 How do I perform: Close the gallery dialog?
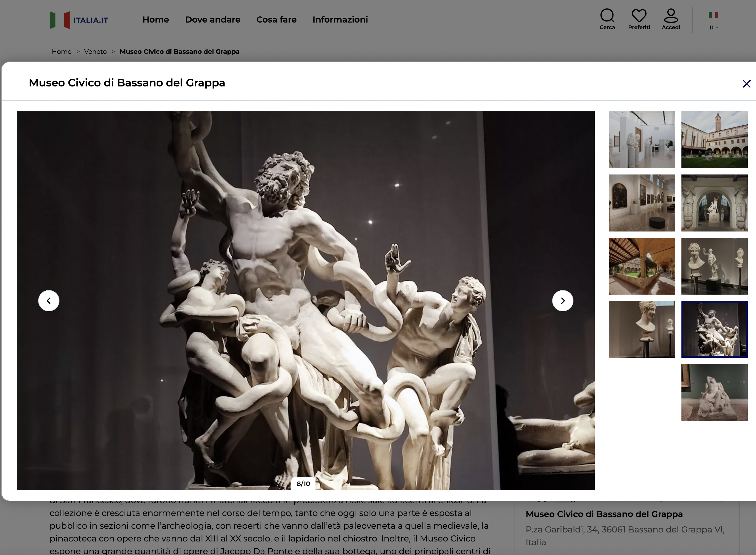[x=746, y=84]
